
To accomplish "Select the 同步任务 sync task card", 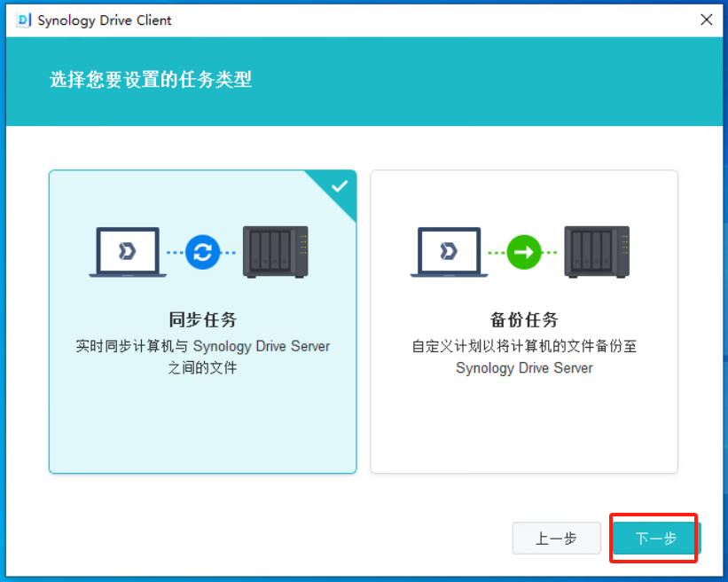I will (202, 321).
